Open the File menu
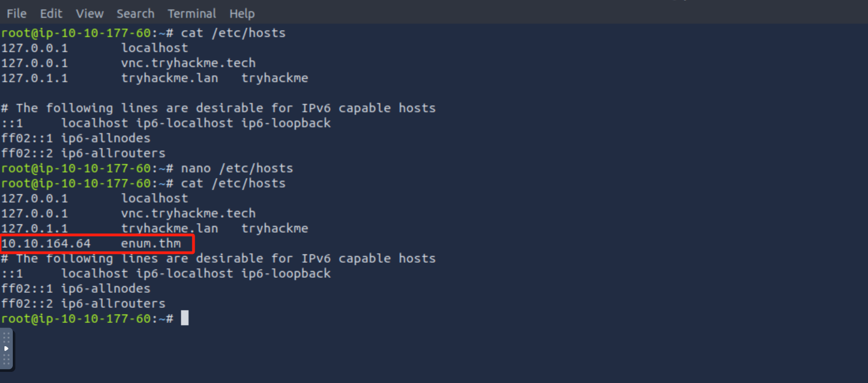The height and width of the screenshot is (383, 868). (17, 14)
